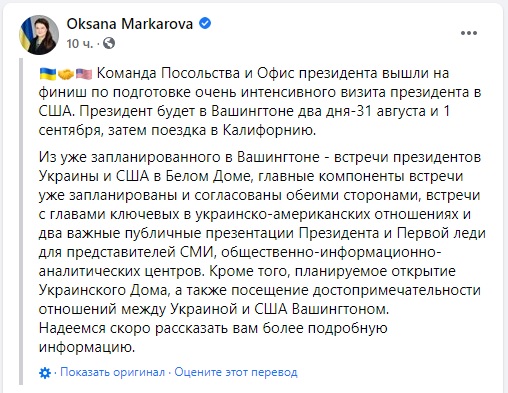This screenshot has height=393, width=508.
Task: Click 'Оцените этот перевод' link
Action: click(236, 372)
